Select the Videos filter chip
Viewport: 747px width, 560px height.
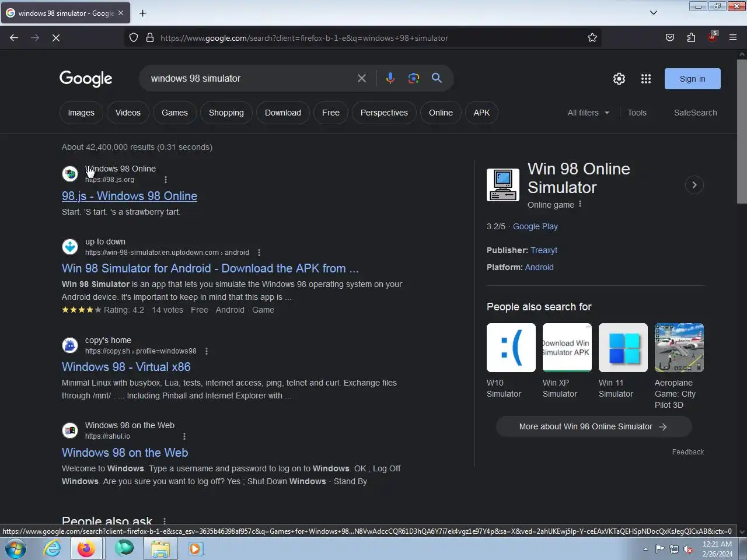pos(128,113)
